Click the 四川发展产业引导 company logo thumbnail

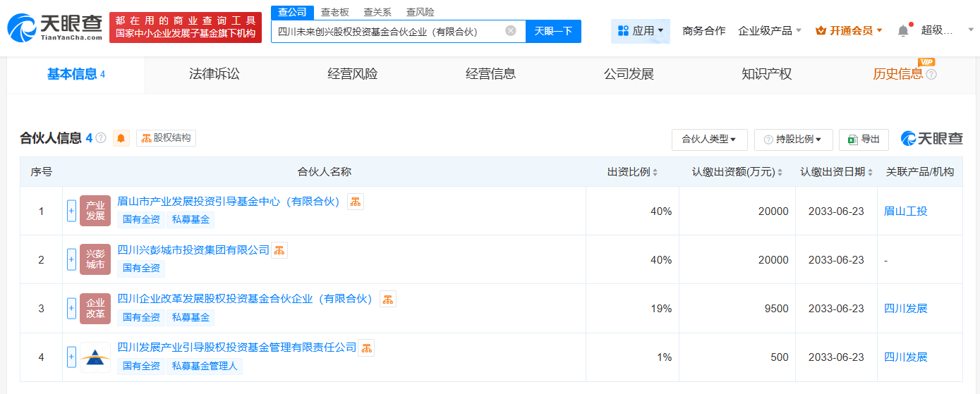tap(95, 357)
